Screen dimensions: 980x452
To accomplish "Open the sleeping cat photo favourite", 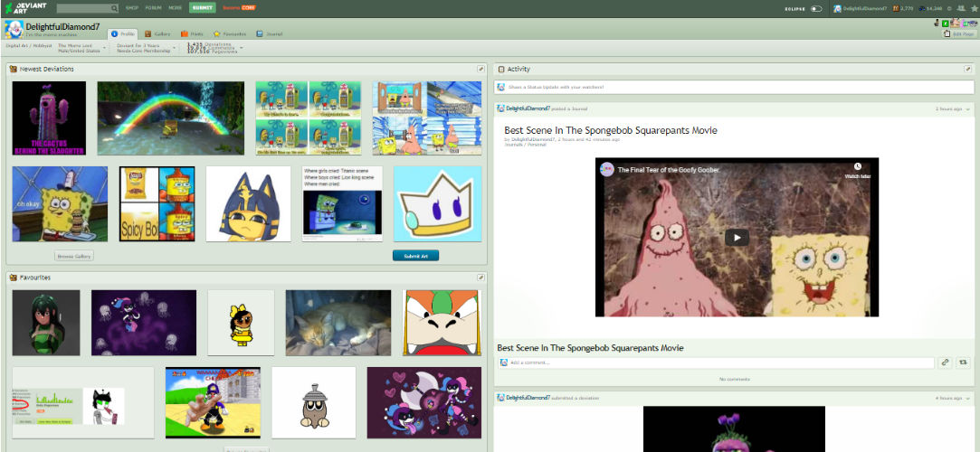I will (338, 323).
